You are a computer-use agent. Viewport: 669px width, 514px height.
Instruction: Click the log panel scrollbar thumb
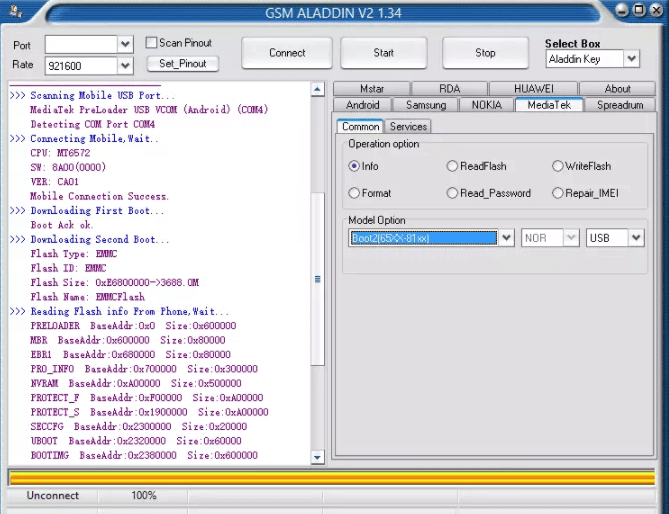point(317,279)
